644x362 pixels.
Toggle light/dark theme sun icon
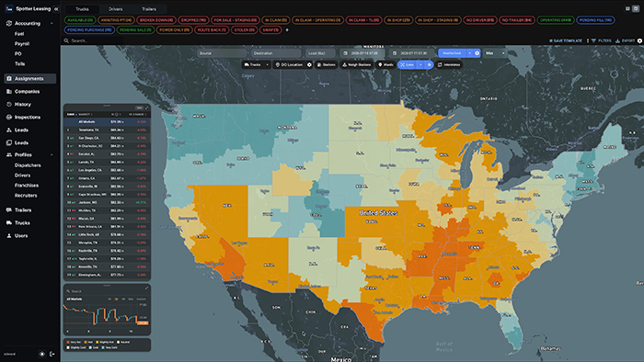click(42, 354)
